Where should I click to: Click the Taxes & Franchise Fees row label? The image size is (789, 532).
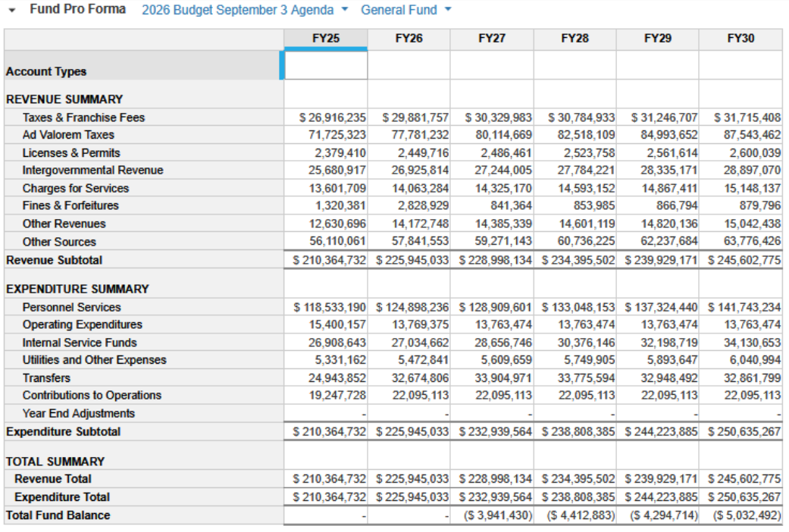coord(83,117)
